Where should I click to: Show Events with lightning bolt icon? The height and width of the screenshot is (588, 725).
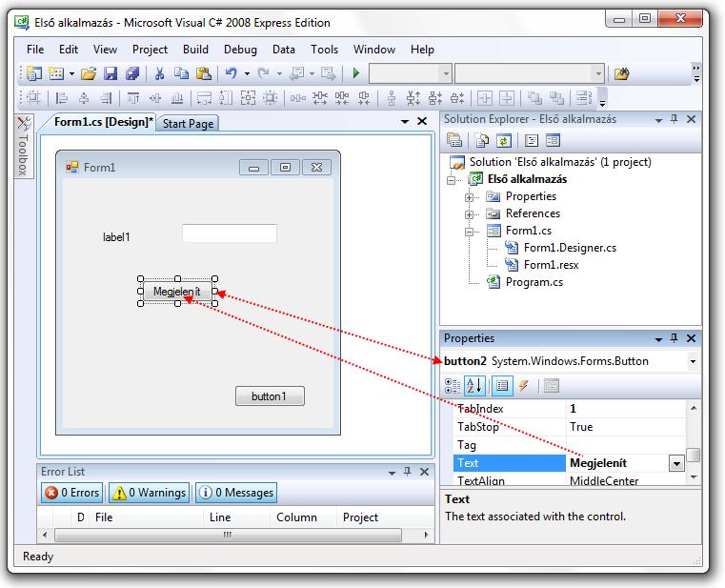click(x=524, y=386)
